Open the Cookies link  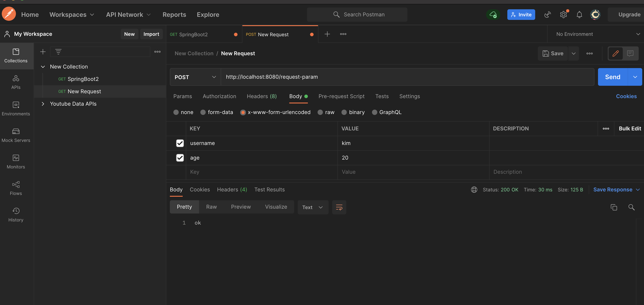pos(626,96)
